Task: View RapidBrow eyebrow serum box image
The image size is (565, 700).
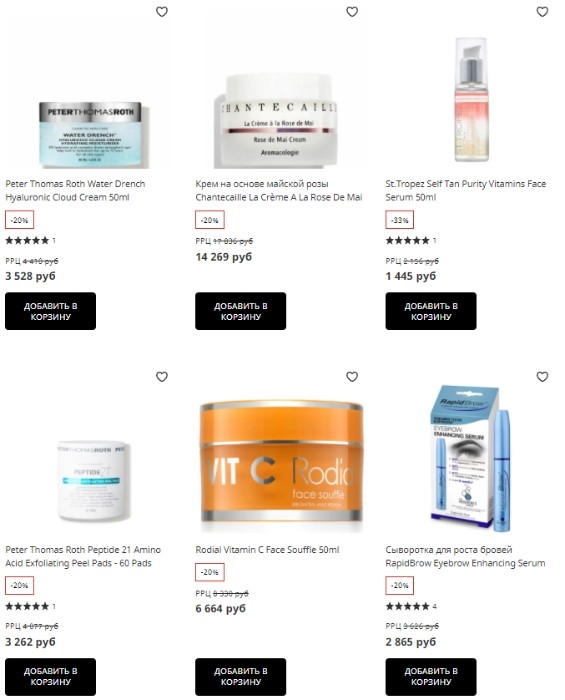Action: pyautogui.click(x=469, y=458)
